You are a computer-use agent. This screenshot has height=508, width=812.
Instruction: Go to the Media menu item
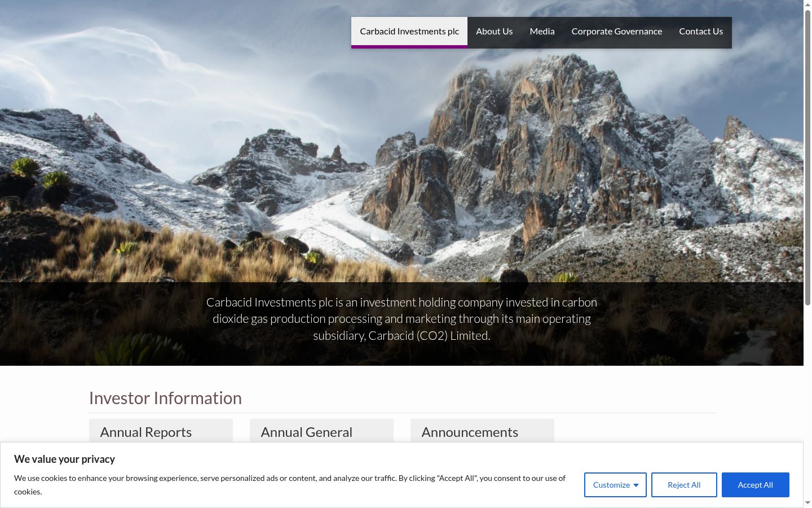point(542,32)
